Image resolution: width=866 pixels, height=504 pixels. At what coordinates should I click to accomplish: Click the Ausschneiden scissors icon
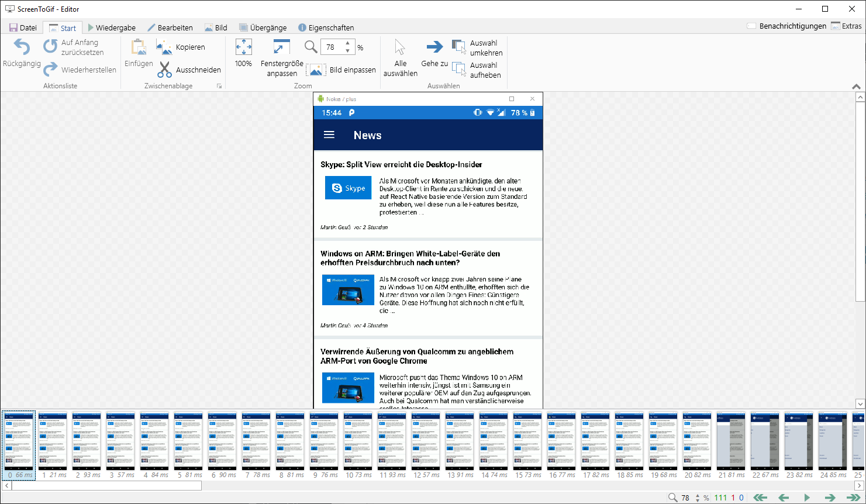click(165, 70)
